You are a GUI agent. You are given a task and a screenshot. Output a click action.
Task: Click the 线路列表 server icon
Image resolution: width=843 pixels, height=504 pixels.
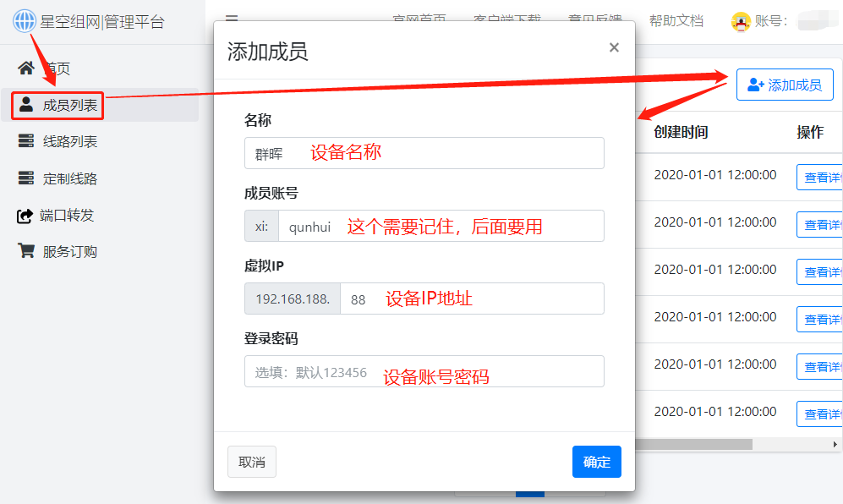[x=26, y=141]
